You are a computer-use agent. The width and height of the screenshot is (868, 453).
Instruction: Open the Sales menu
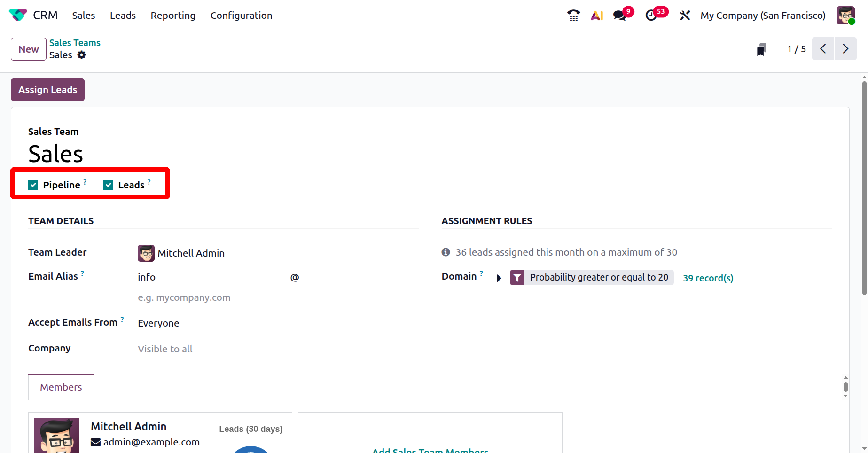point(84,16)
